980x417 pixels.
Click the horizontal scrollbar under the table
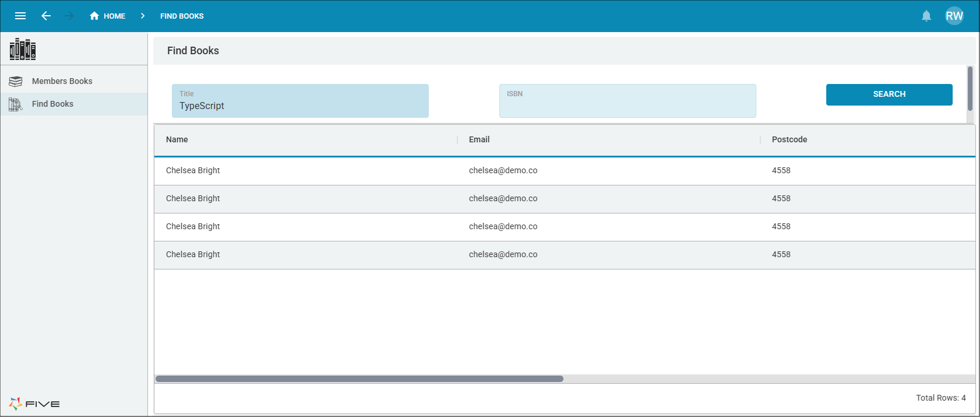tap(359, 379)
